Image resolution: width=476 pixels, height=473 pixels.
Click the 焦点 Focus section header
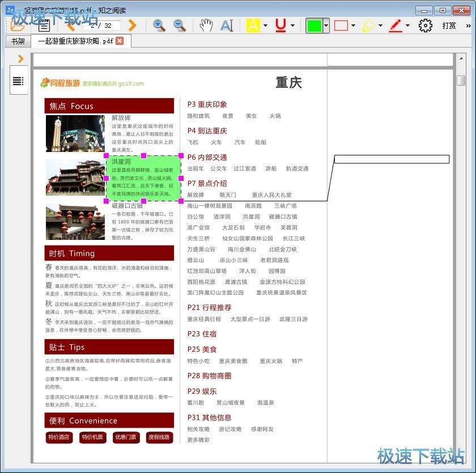coord(109,105)
